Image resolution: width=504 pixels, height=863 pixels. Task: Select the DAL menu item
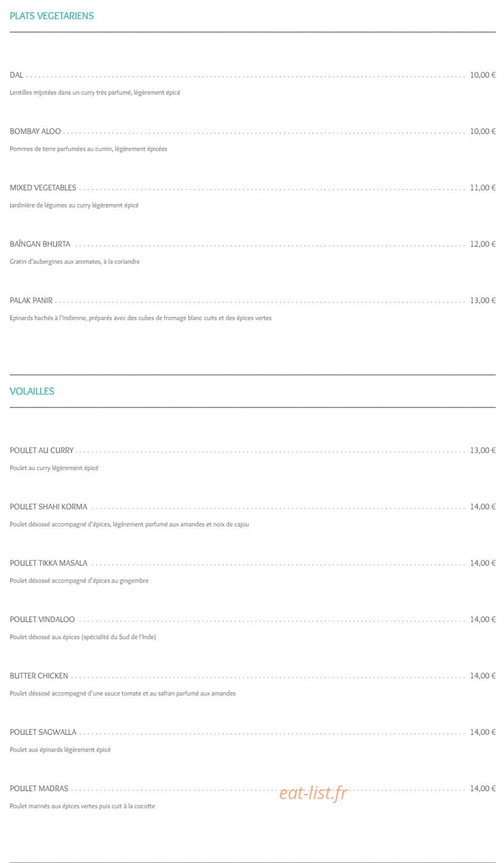coord(17,75)
